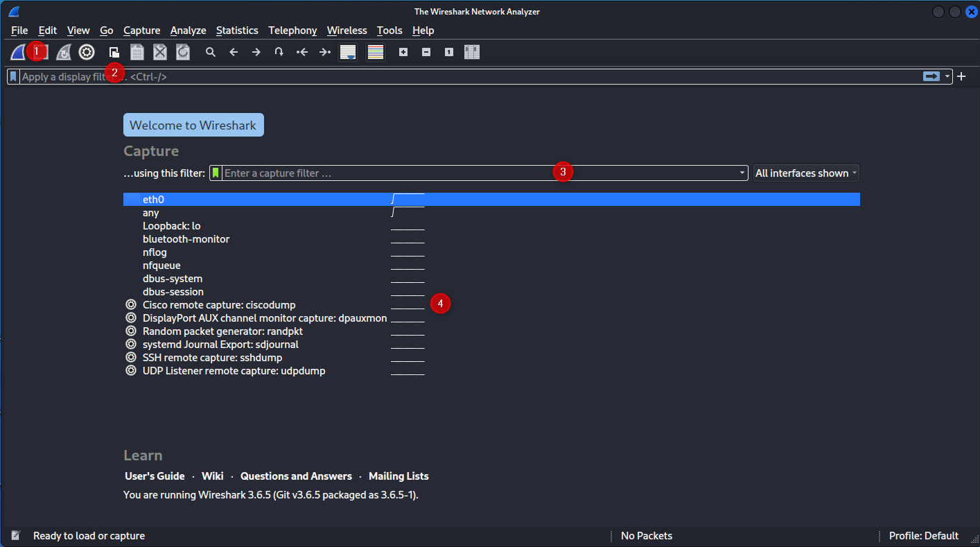The image size is (980, 547).
Task: Start capturing packets with the shark fin icon
Action: click(17, 52)
